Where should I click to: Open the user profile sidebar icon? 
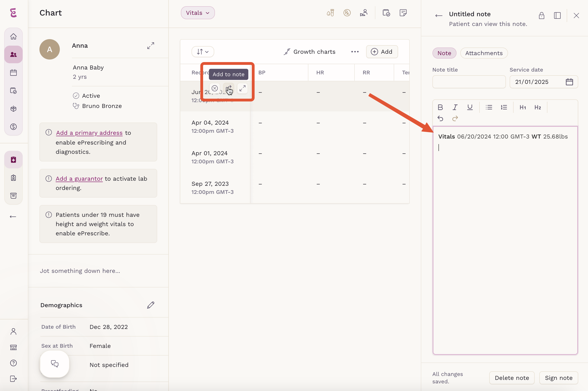[13, 331]
